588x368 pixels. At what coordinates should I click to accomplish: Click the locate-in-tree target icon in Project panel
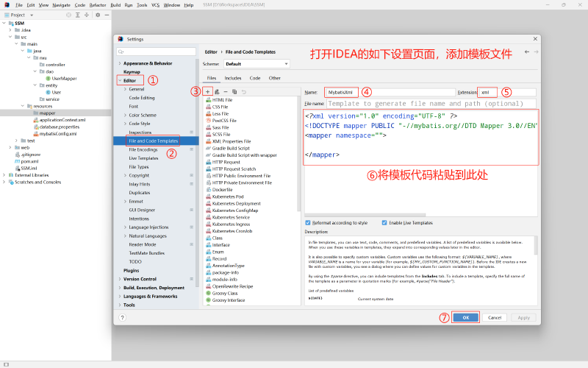click(x=68, y=15)
